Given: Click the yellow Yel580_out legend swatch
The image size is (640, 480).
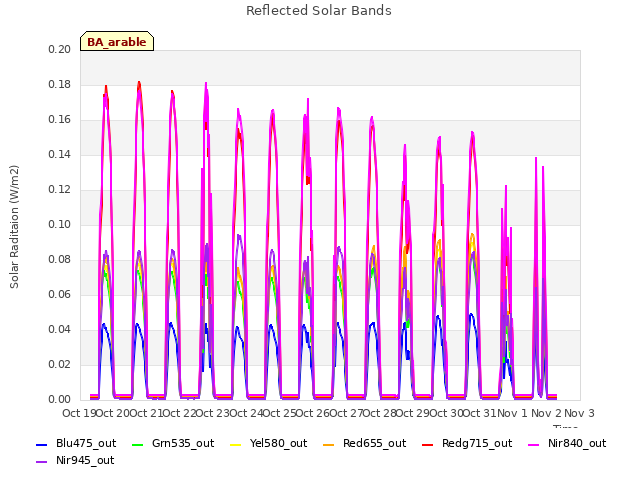Looking at the screenshot, I should click(236, 444).
